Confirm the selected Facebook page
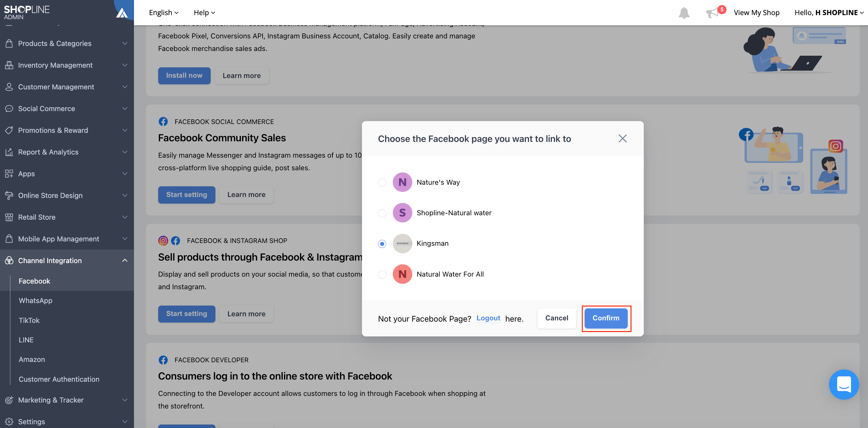868x428 pixels. [x=606, y=318]
